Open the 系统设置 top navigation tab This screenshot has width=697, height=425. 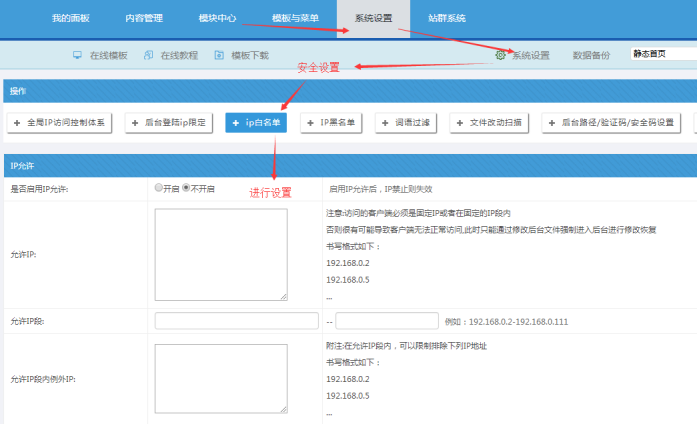[373, 18]
